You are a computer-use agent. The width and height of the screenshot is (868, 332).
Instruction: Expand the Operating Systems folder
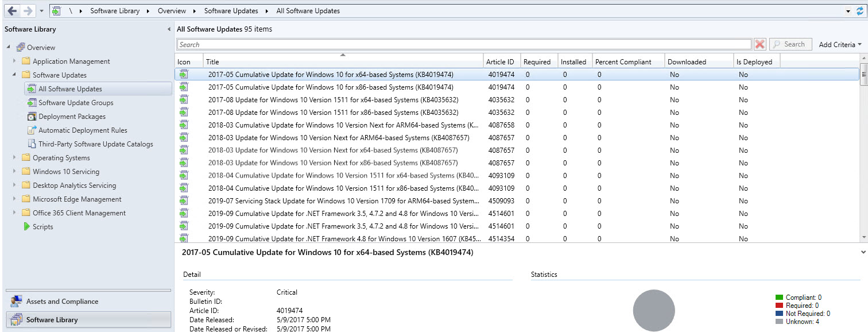point(15,158)
